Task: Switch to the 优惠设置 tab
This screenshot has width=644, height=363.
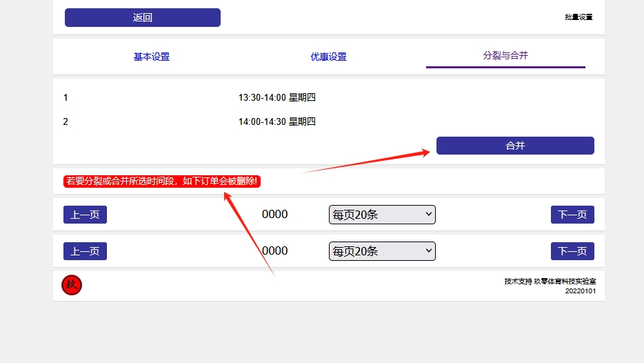Action: click(329, 57)
